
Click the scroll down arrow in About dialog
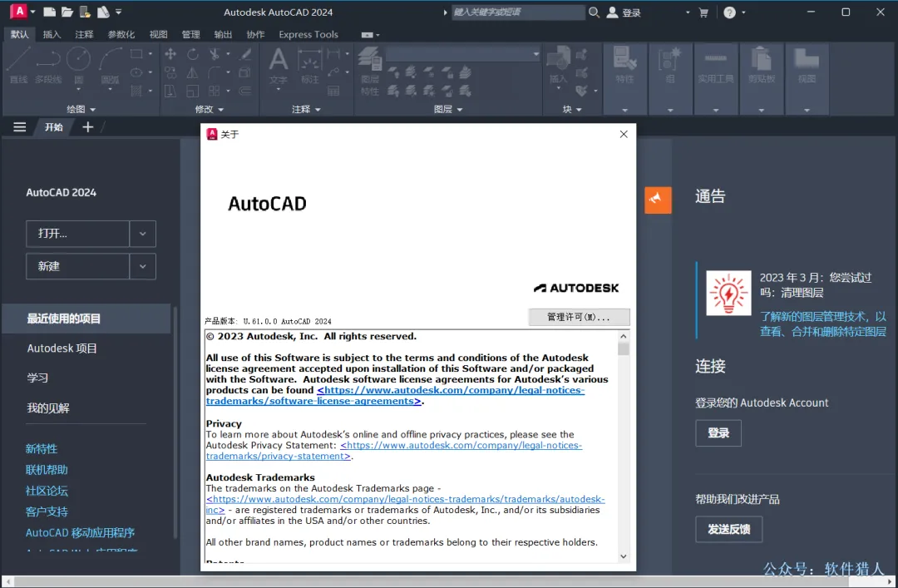[x=624, y=556]
